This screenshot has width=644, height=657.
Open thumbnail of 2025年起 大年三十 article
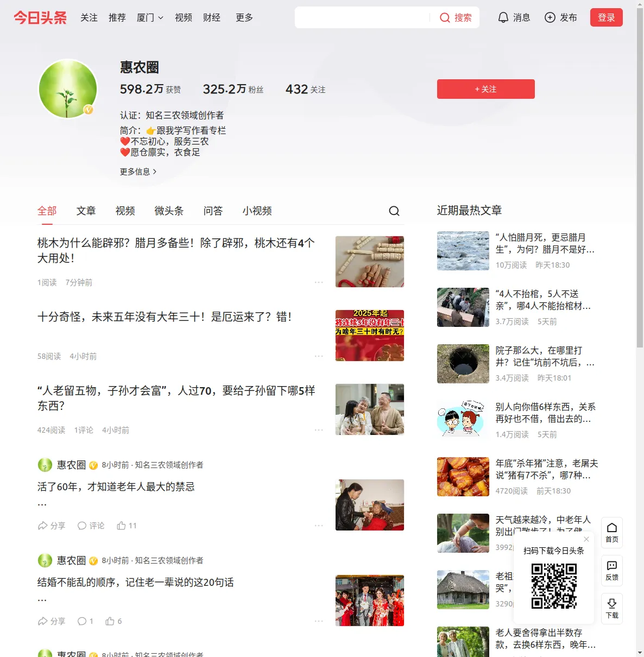(370, 336)
